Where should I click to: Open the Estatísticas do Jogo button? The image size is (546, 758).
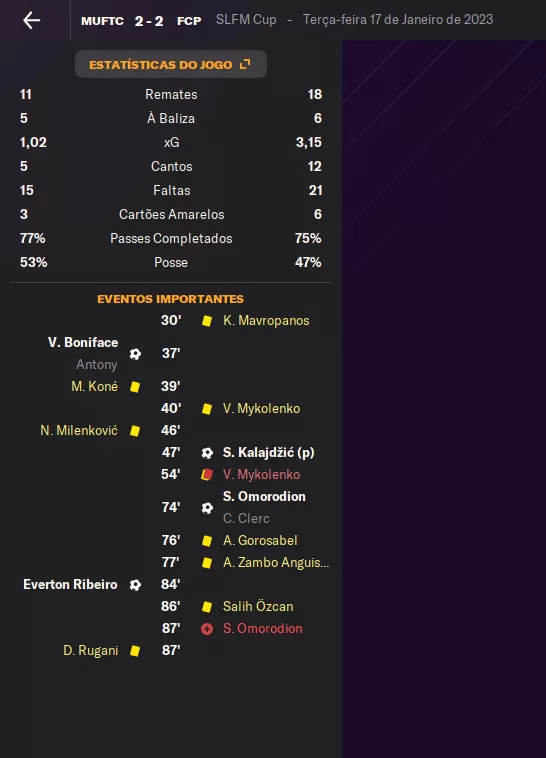(x=171, y=64)
